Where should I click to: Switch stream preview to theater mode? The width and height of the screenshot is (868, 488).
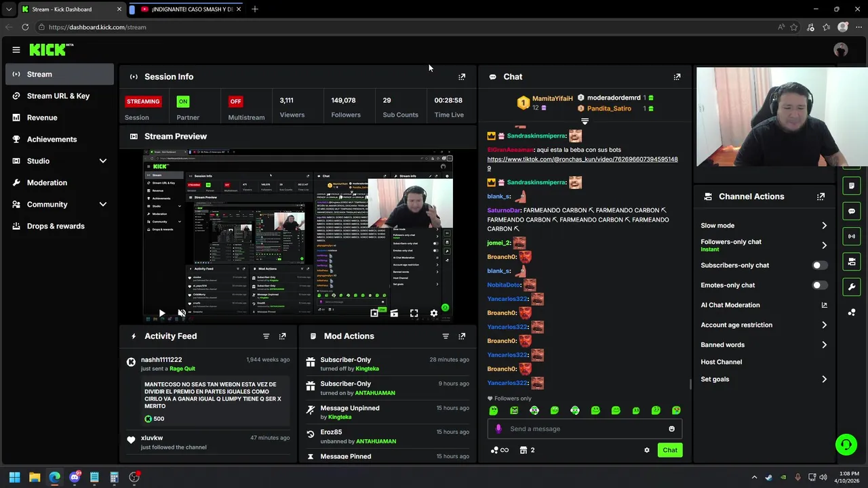click(x=394, y=313)
